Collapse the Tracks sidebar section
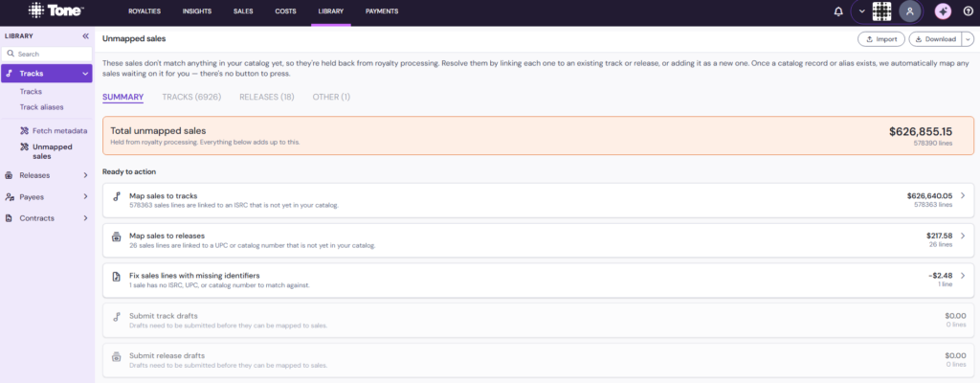Image resolution: width=980 pixels, height=383 pixels. 85,73
